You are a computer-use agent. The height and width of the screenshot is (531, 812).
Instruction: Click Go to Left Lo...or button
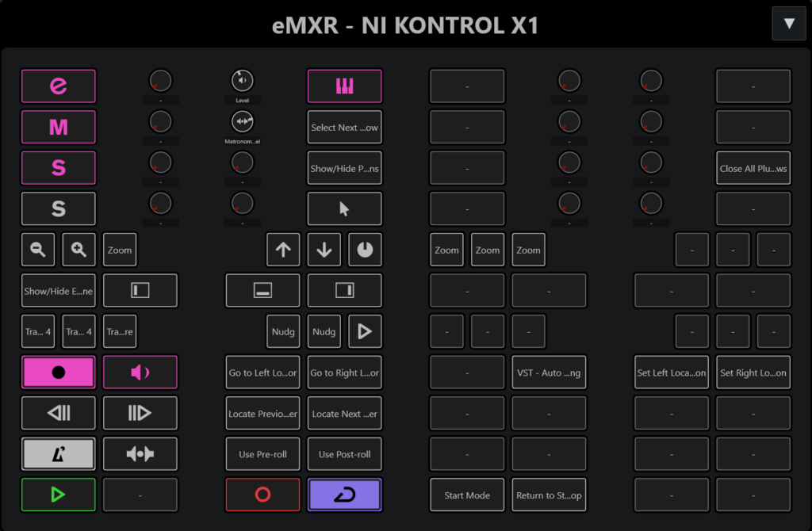point(262,372)
